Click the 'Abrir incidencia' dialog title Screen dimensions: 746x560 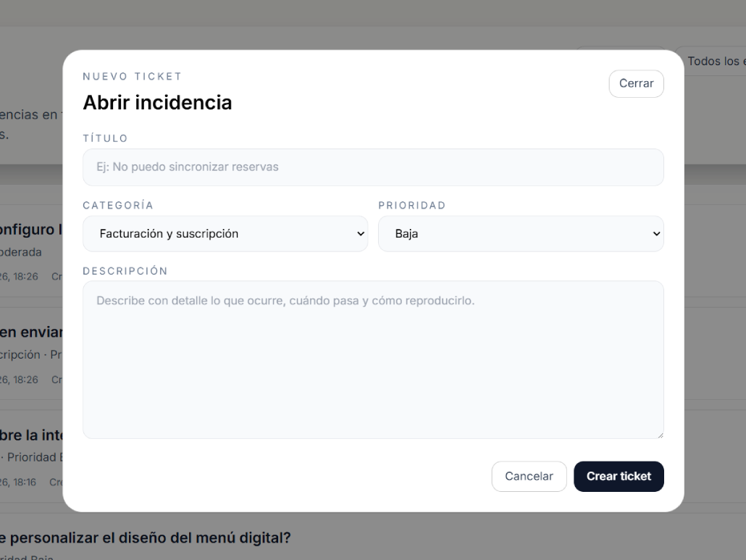[159, 102]
